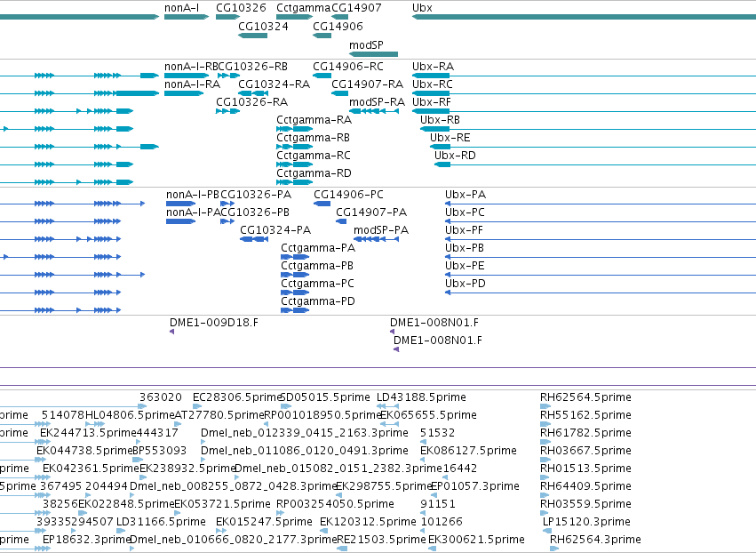Click the RH62564.5prime EST label

click(585, 397)
